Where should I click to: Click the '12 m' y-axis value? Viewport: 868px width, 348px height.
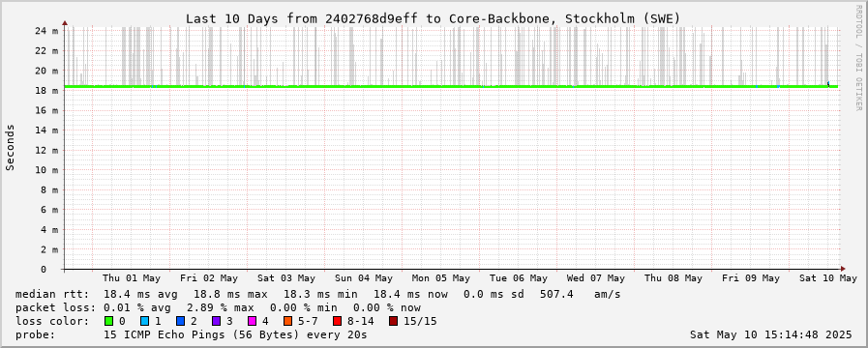(46, 151)
